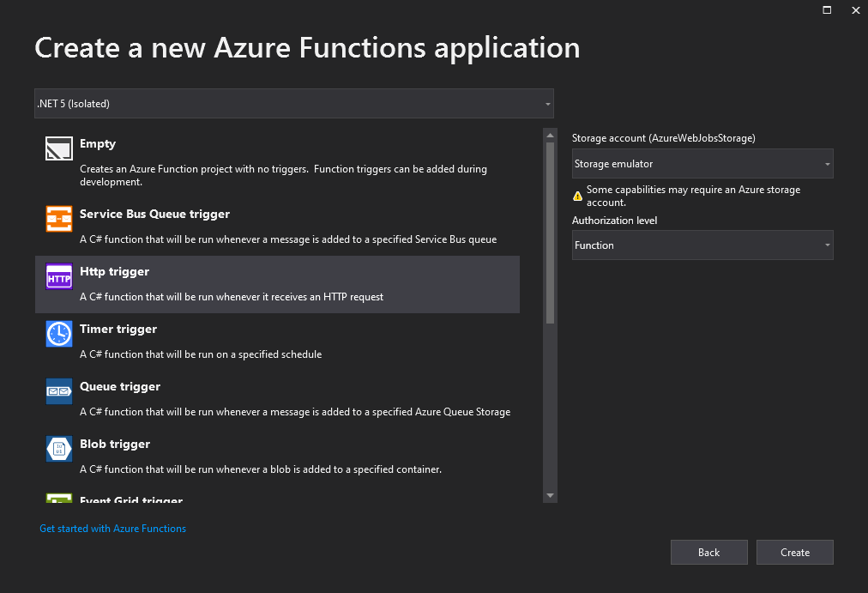
Task: Open Get started with Azure Functions link
Action: click(x=112, y=528)
